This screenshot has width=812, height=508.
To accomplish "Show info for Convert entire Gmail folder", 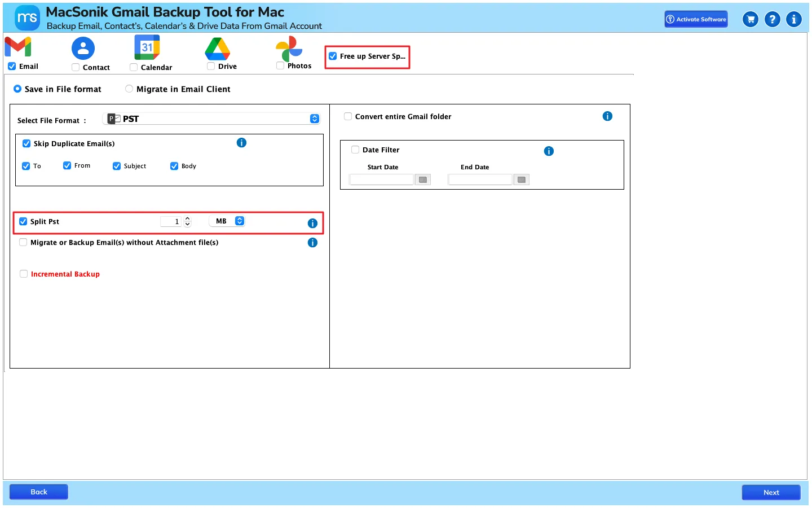I will click(607, 116).
